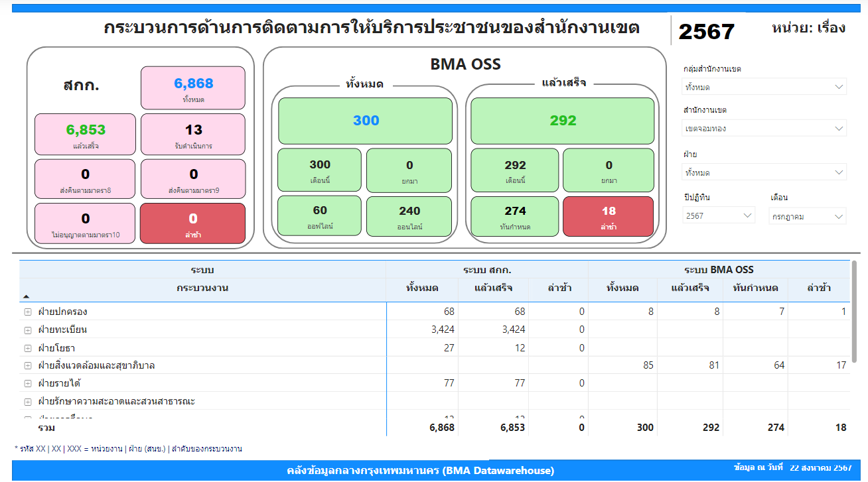The height and width of the screenshot is (482, 868).
Task: Select the 6,868 ทั้งหมด card
Action: coord(193,88)
